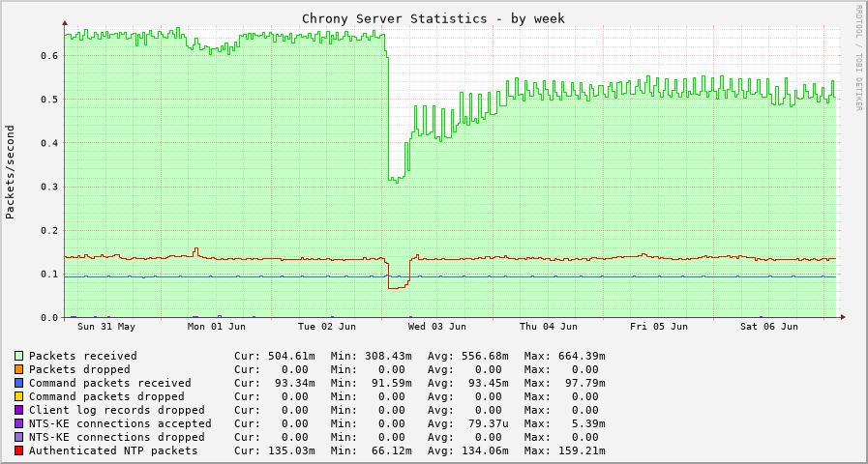The height and width of the screenshot is (464, 868).
Task: Click the red Authenticated NTP packets swatch
Action: (19, 450)
